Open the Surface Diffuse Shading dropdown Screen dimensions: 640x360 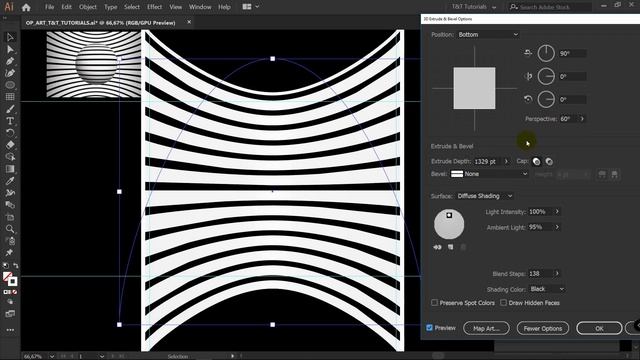click(x=484, y=196)
